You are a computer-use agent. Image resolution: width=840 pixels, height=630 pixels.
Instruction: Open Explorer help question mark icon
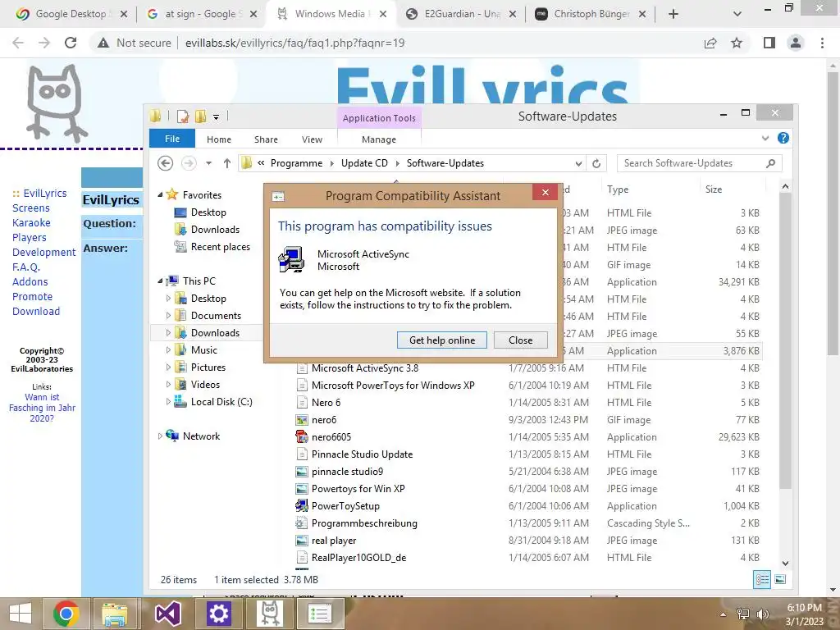point(783,138)
